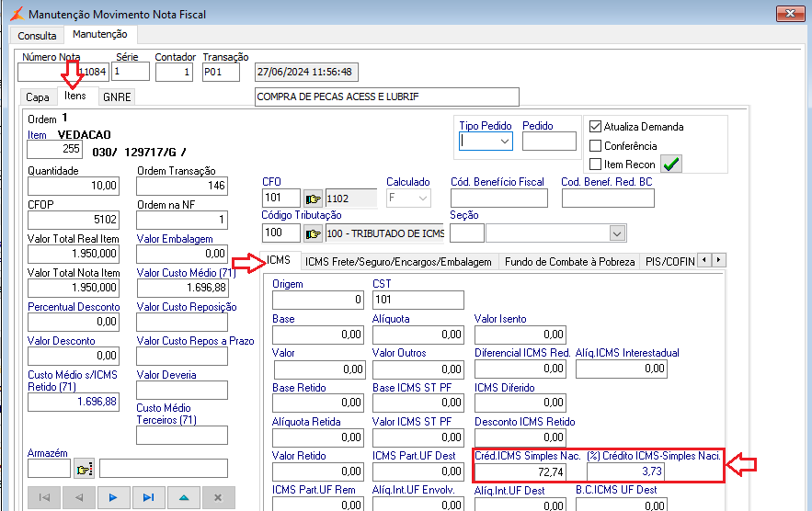
Task: Enable the Item Recon checkbox
Action: pyautogui.click(x=596, y=165)
